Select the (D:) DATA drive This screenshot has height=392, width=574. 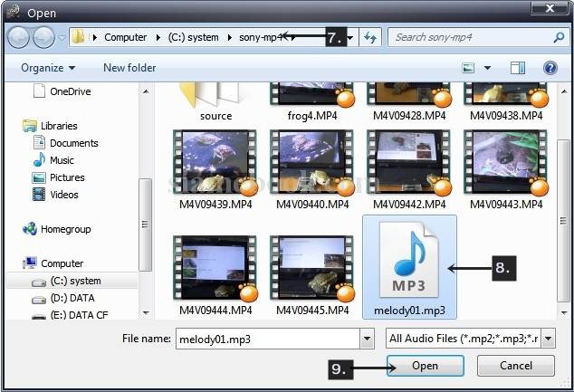pos(72,298)
